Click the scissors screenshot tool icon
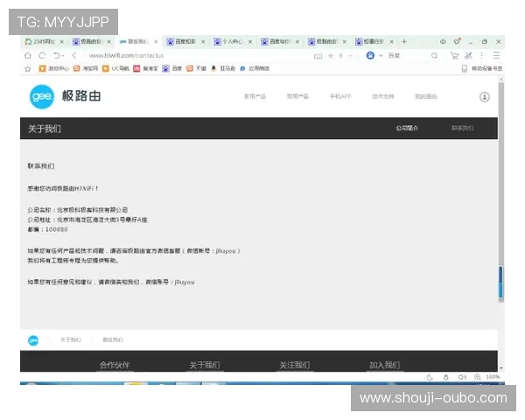Viewport: 525px width, 420px height. point(468,56)
